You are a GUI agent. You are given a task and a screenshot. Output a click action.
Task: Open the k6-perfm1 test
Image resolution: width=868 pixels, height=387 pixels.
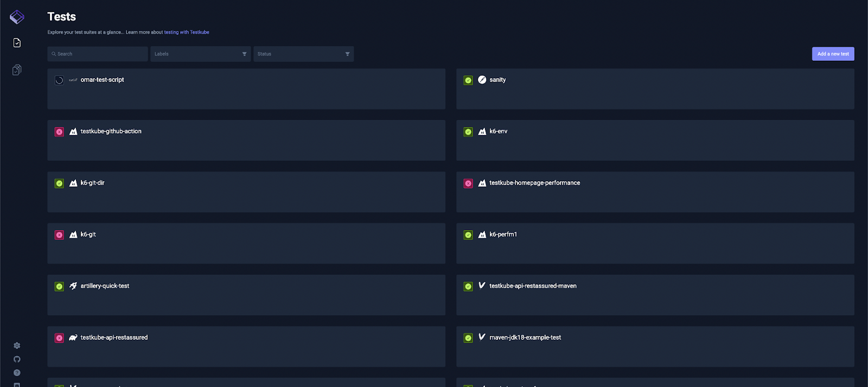click(x=655, y=243)
